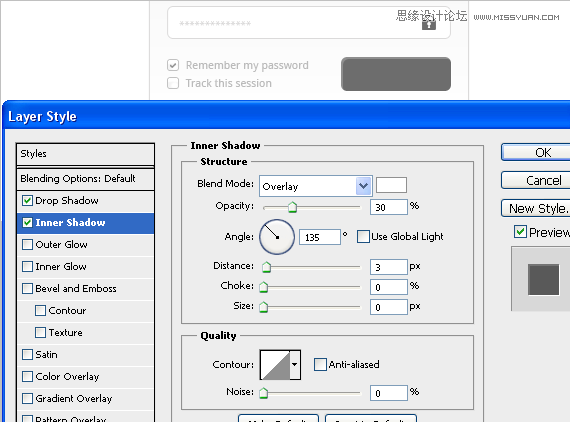This screenshot has height=422, width=570.
Task: Tick the Contour sub-option checkbox
Action: (40, 310)
